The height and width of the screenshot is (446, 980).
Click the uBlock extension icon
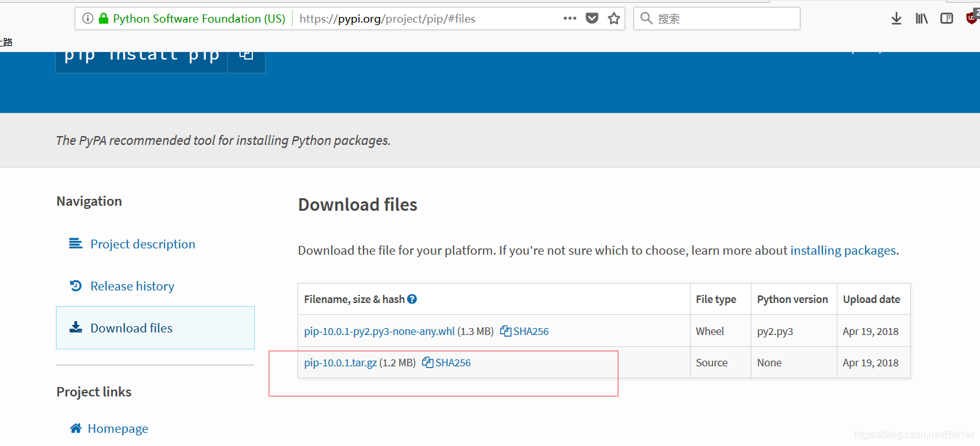tap(972, 18)
